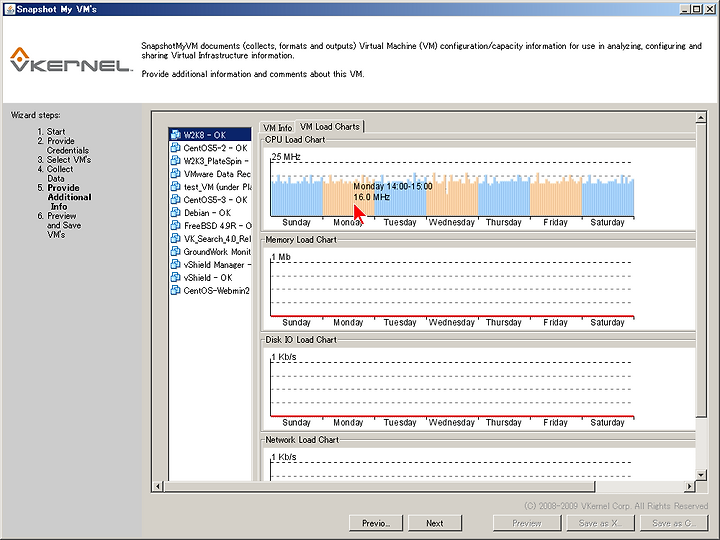
Task: Click the Debian VM icon
Action: point(175,213)
